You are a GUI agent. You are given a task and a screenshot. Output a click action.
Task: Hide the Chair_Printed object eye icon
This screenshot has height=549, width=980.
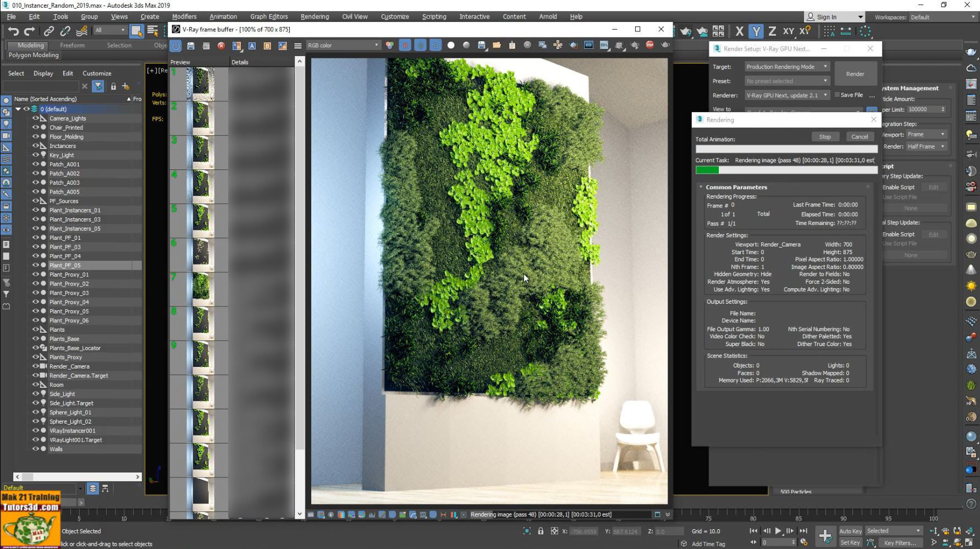coord(35,128)
